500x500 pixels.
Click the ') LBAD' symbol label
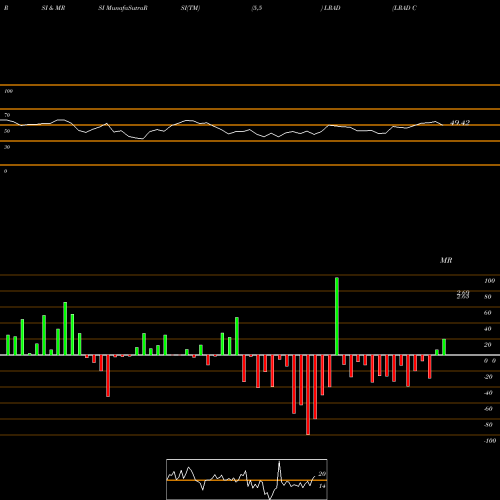pos(330,8)
